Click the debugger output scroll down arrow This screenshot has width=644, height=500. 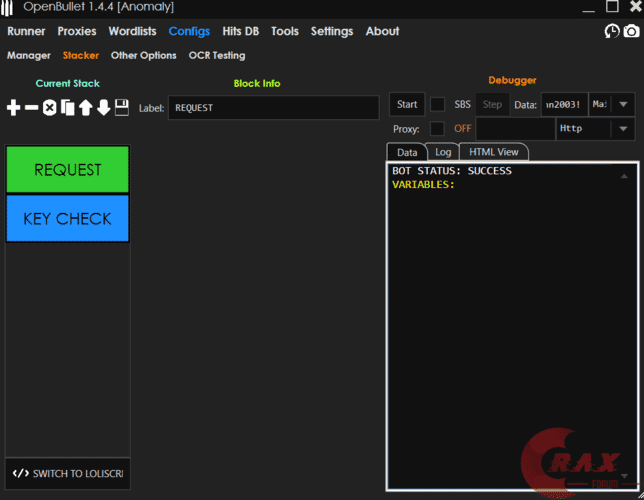point(624,476)
